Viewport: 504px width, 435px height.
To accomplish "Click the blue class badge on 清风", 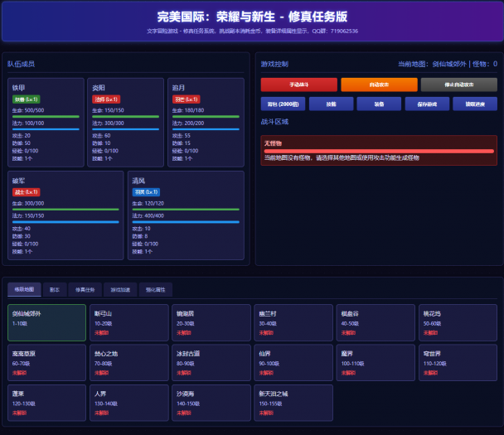I will (x=146, y=192).
